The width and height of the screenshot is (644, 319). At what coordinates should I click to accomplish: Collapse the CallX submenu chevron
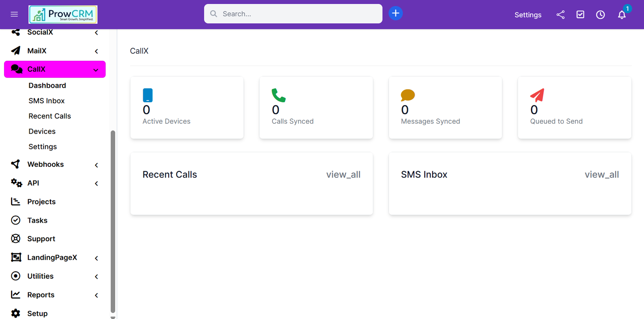96,70
